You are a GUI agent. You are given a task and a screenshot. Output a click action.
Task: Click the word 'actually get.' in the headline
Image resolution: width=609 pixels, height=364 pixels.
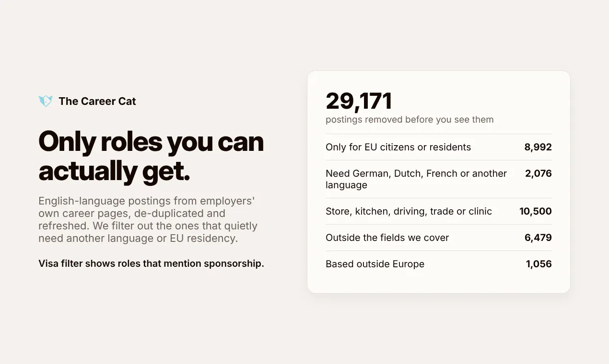coord(114,171)
